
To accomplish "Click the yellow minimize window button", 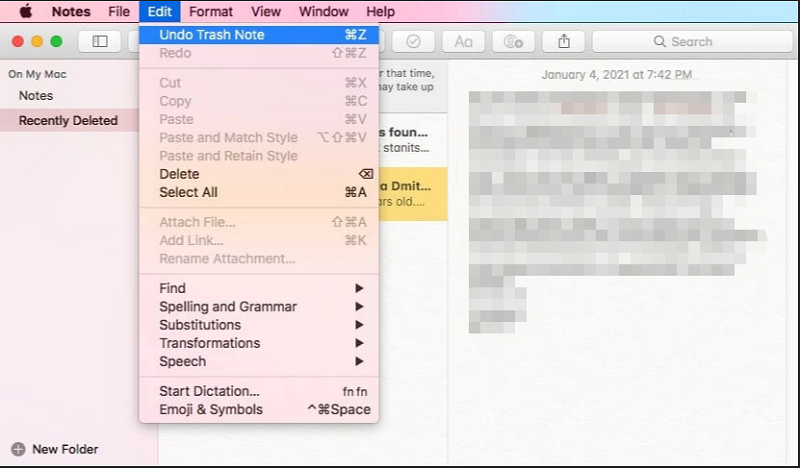I will click(37, 41).
